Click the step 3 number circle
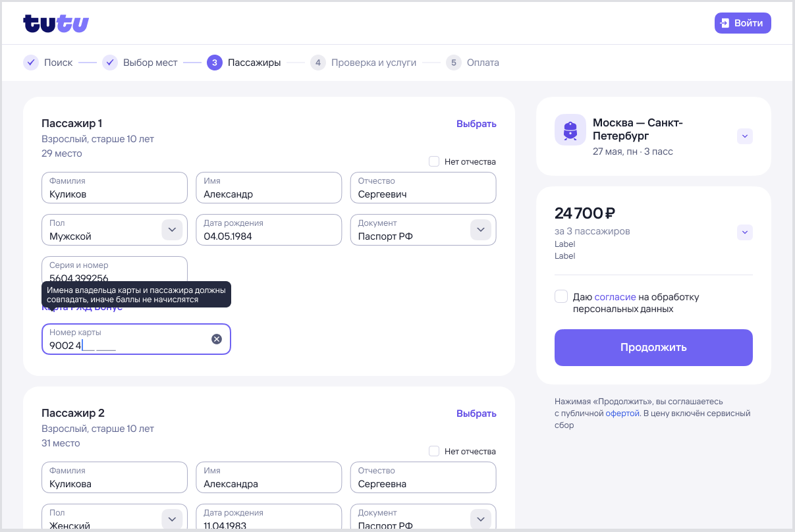 pos(215,63)
